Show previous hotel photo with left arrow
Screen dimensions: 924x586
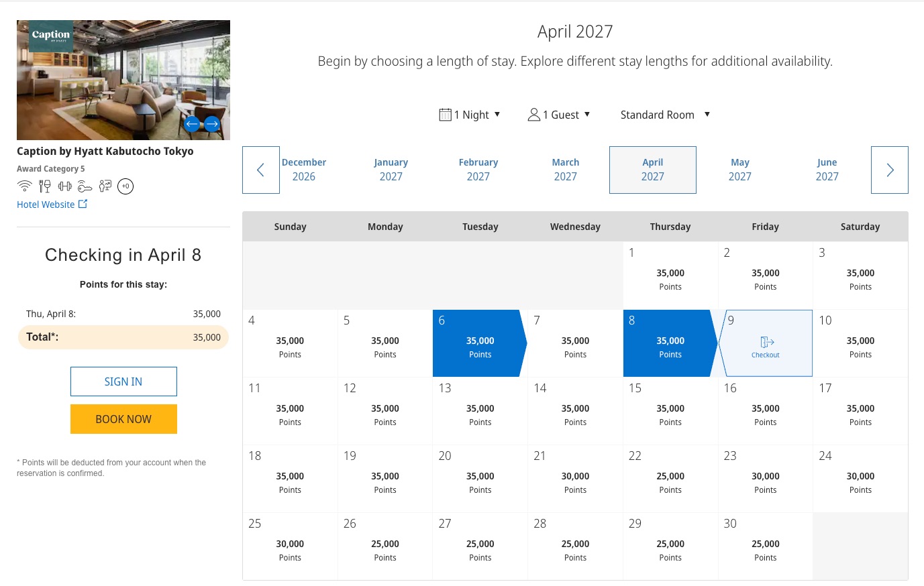[192, 123]
